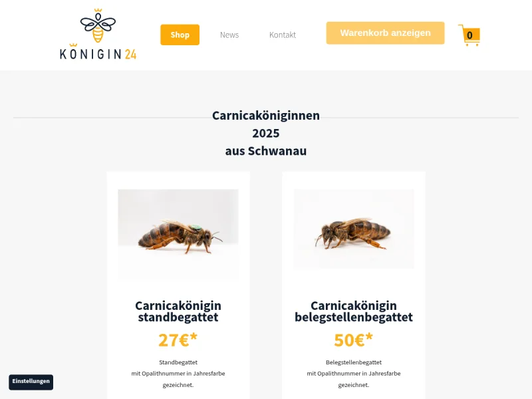Click the 50€ price label
Image resolution: width=532 pixels, height=399 pixels.
point(354,340)
